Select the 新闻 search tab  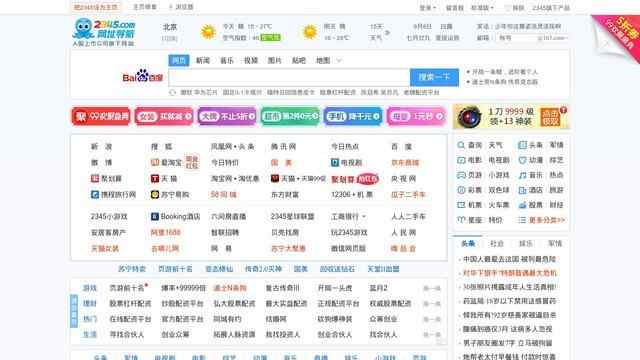[x=203, y=60]
